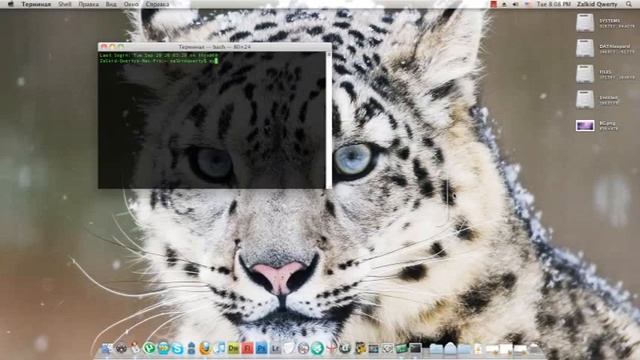The width and height of the screenshot is (640, 360).
Task: Open the first folder stack in dock
Action: click(436, 348)
